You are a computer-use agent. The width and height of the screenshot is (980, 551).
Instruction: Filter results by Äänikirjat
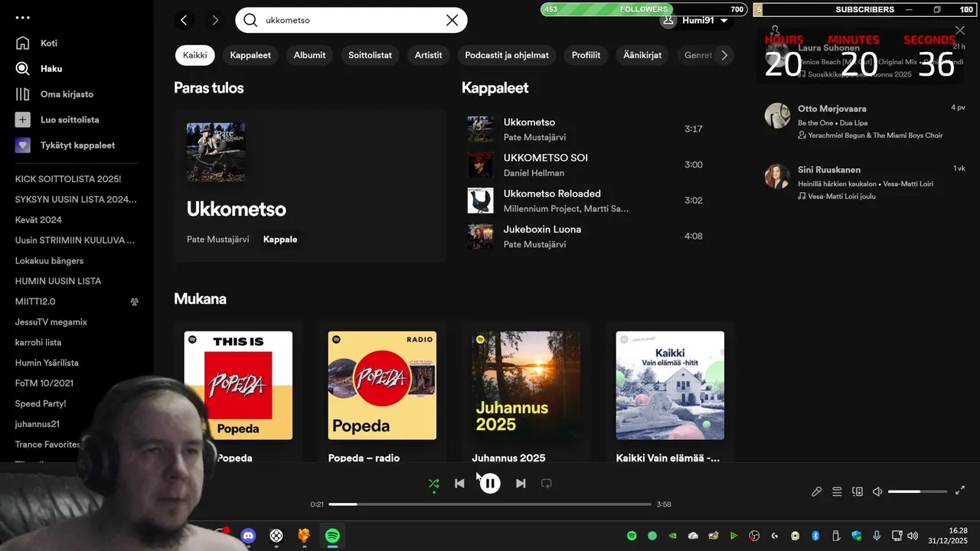(x=642, y=55)
